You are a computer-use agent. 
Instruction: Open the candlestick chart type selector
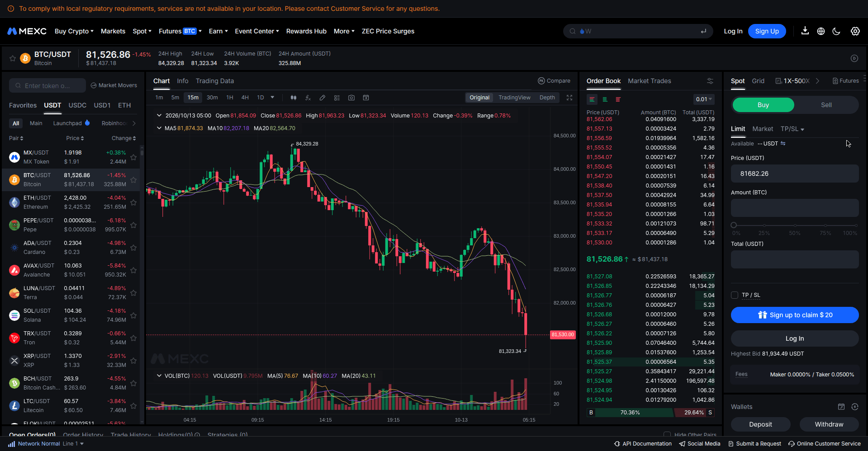[294, 98]
